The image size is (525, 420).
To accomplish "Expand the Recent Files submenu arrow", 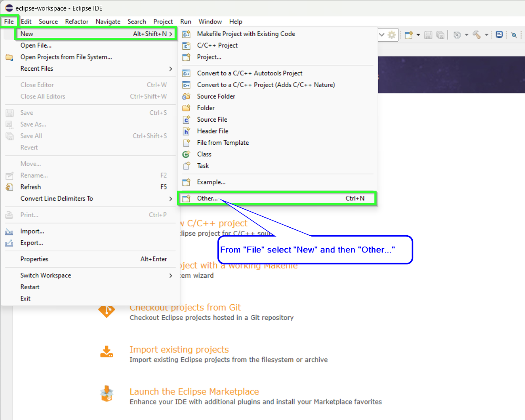I will tap(170, 69).
